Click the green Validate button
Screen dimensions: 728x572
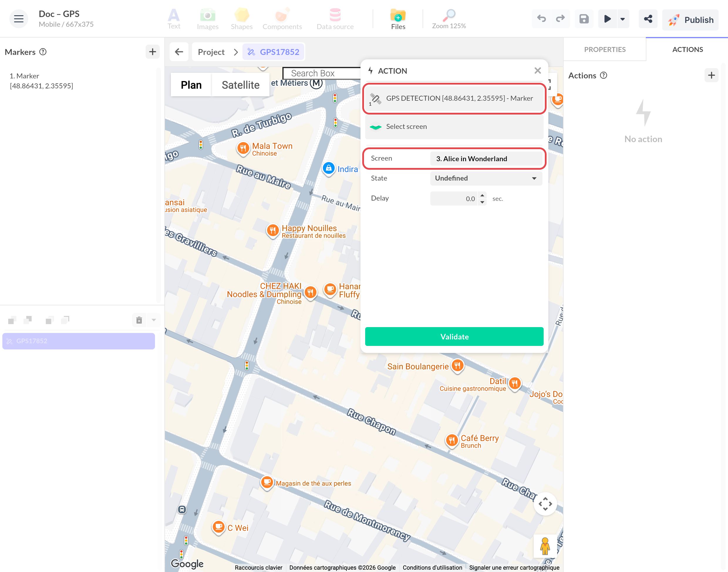pyautogui.click(x=454, y=337)
